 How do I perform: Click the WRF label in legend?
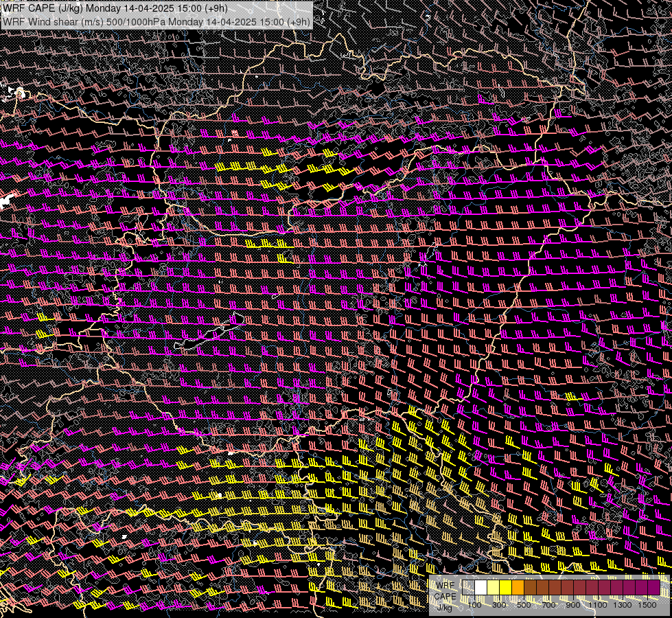(445, 586)
